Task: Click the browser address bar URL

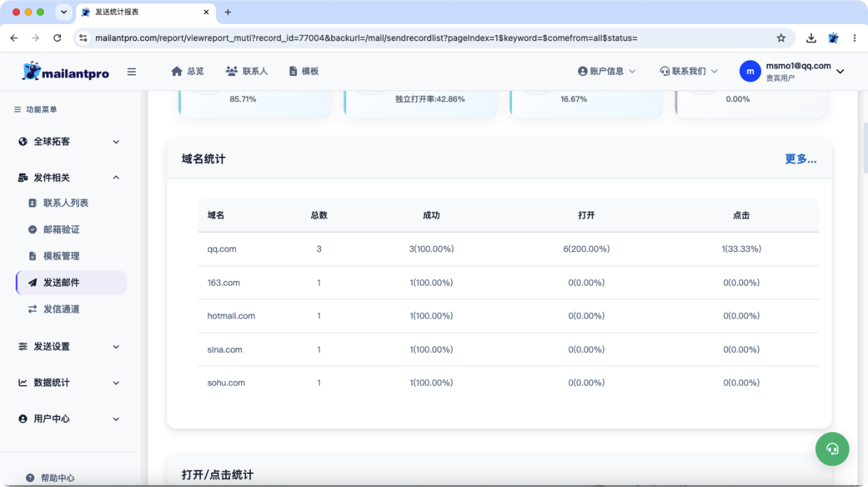Action: click(x=366, y=38)
